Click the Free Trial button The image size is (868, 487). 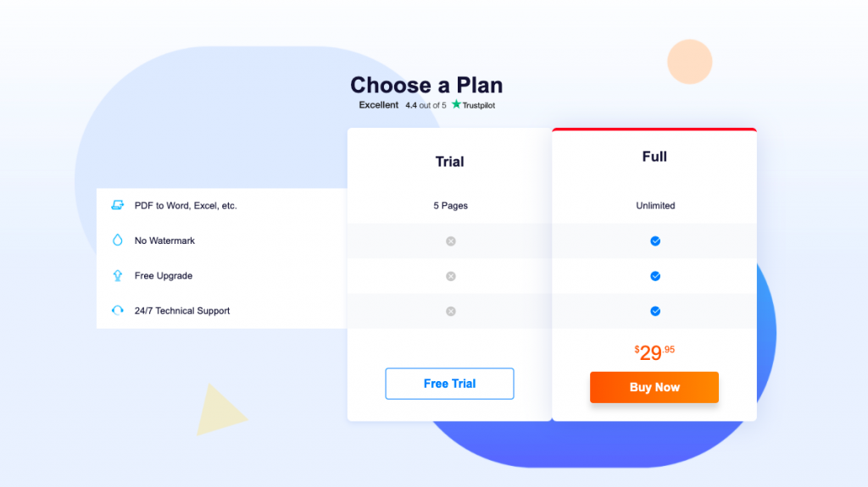(x=449, y=384)
